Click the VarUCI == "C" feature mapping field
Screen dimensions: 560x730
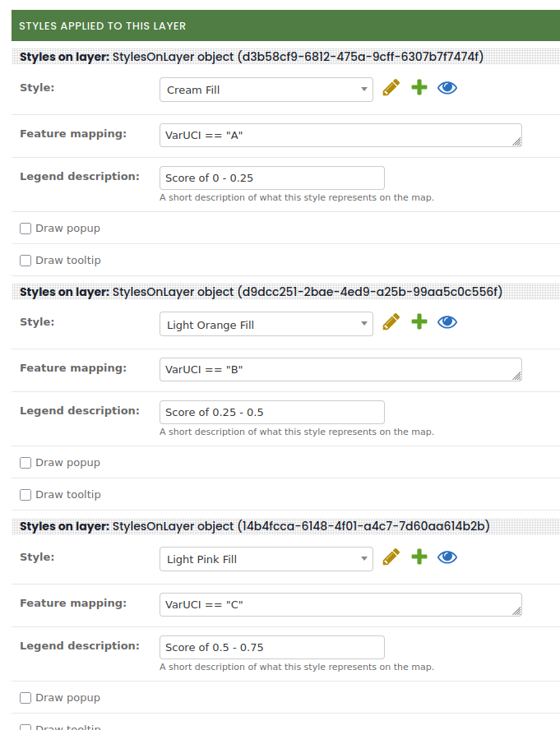click(340, 605)
